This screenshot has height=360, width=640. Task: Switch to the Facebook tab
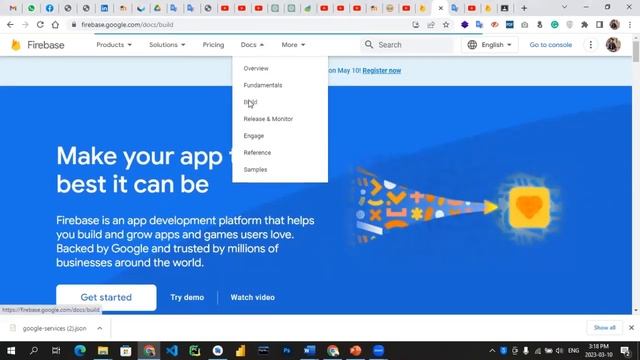click(49, 8)
